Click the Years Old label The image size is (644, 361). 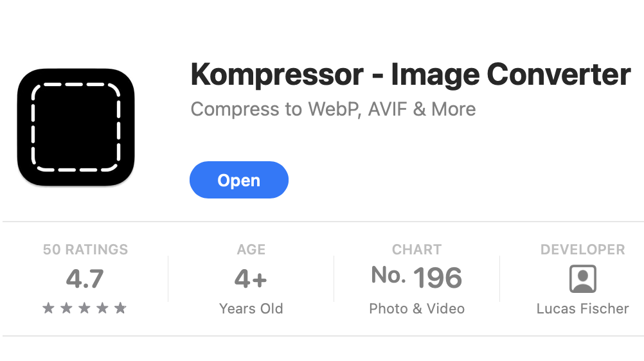coord(251,309)
